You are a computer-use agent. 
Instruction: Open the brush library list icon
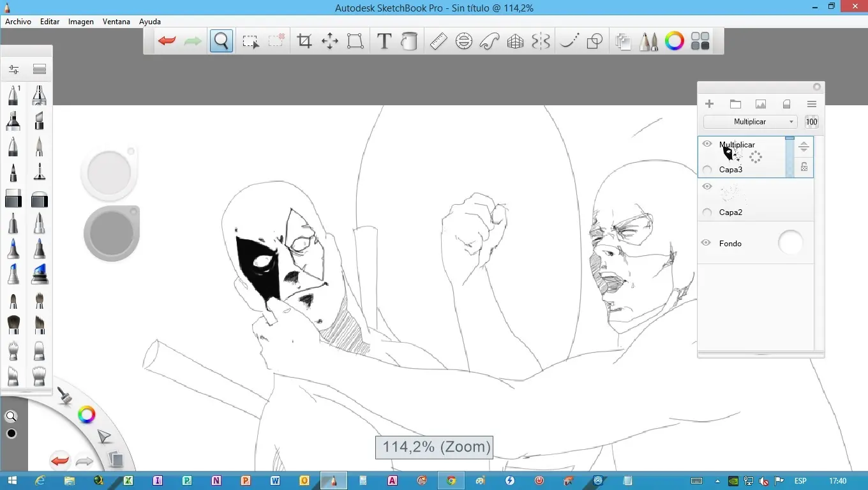tap(40, 69)
